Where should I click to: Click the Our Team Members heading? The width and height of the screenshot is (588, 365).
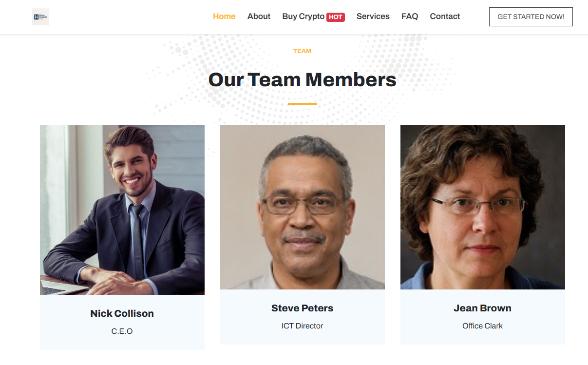(302, 80)
